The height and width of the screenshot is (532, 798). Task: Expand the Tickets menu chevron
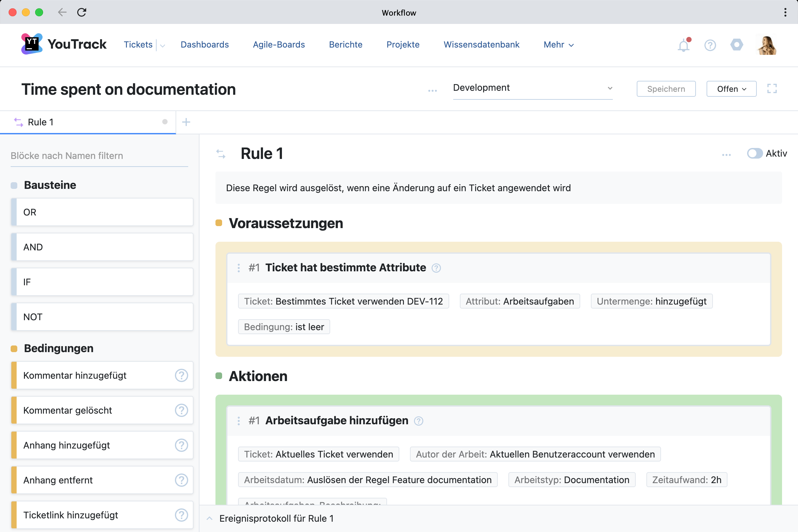pos(163,45)
